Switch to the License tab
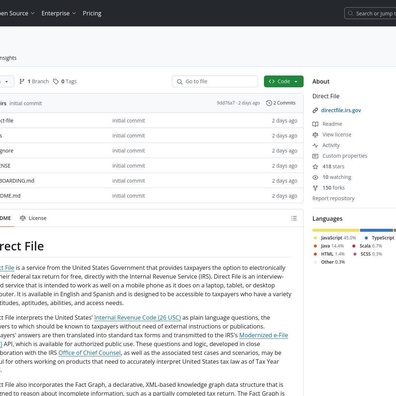The height and width of the screenshot is (396, 396). pyautogui.click(x=33, y=218)
